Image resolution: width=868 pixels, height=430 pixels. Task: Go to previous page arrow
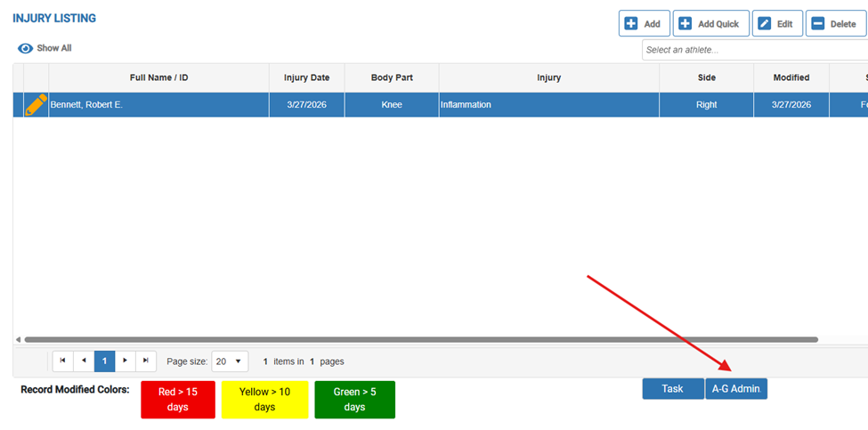(84, 361)
